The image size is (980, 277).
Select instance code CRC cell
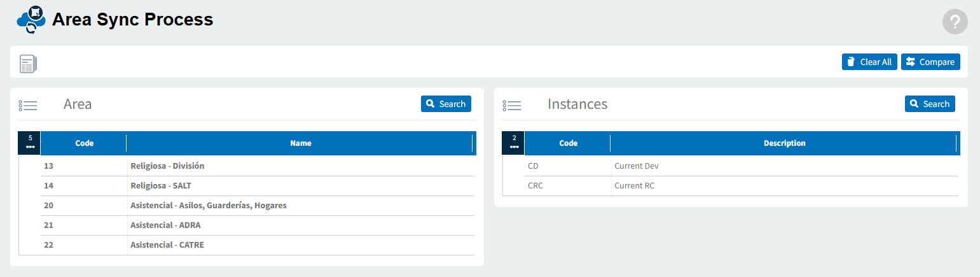(568, 186)
